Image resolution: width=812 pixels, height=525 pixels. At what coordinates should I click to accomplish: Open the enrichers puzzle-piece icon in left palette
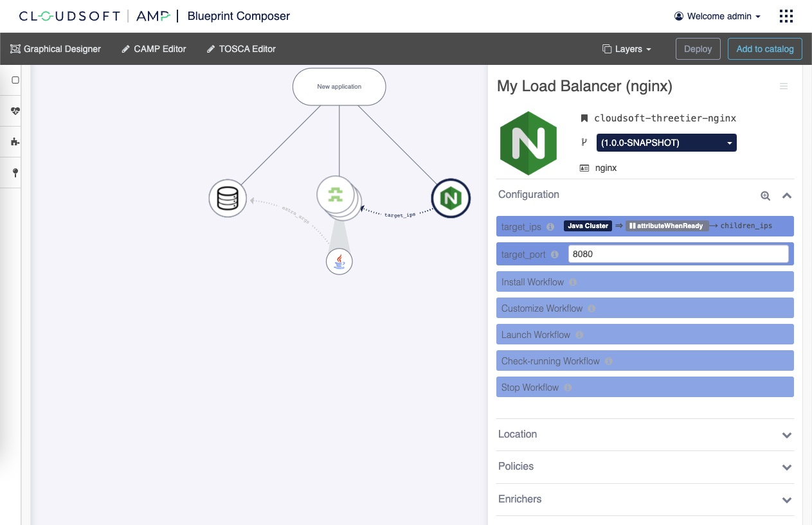click(x=15, y=142)
